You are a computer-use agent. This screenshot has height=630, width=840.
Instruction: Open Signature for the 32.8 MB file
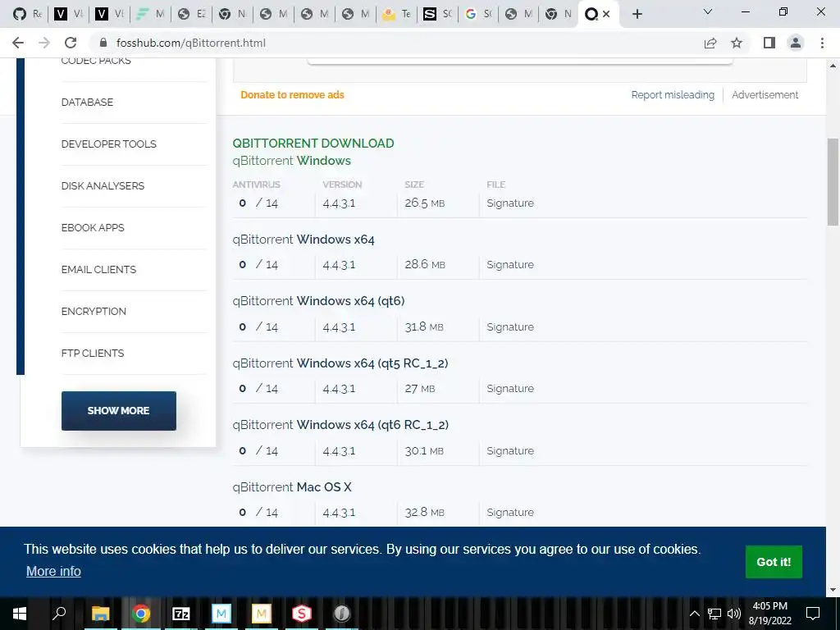click(510, 512)
